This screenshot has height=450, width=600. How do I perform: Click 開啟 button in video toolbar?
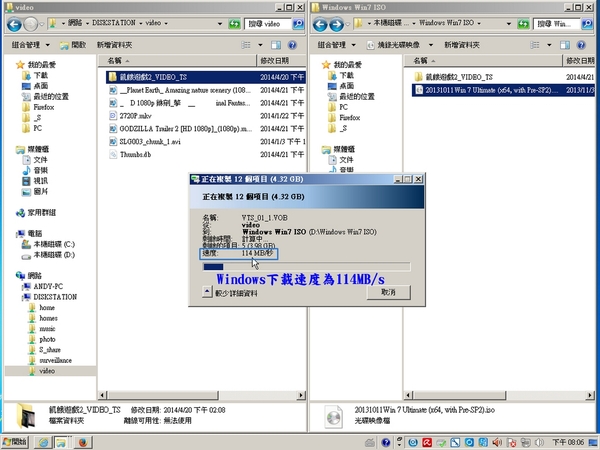coord(73,45)
